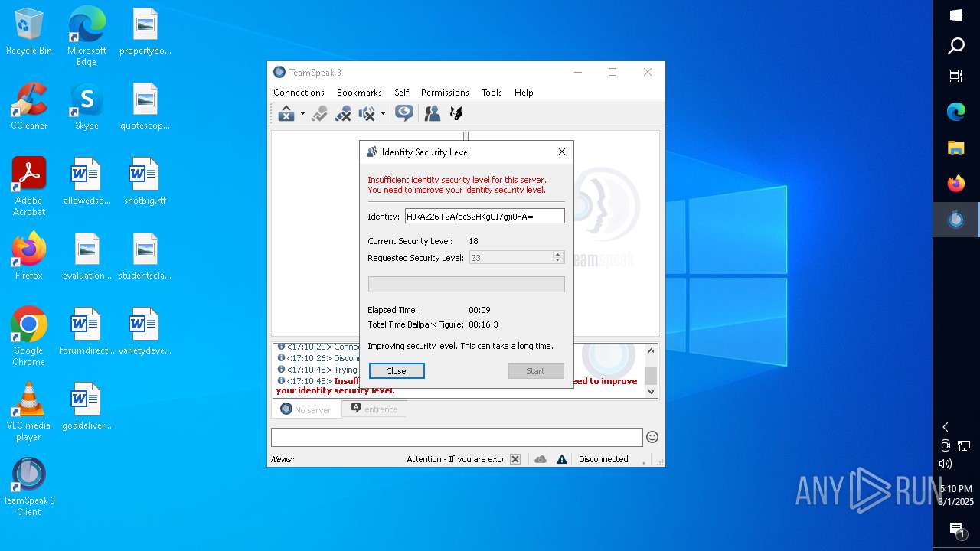Click the volume tray icon

tap(946, 464)
